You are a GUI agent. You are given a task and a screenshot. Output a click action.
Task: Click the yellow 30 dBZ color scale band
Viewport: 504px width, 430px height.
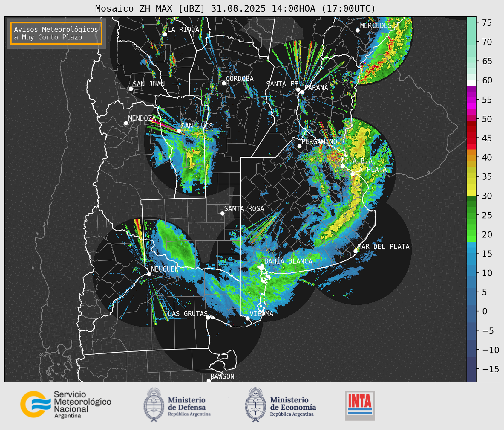click(x=471, y=193)
